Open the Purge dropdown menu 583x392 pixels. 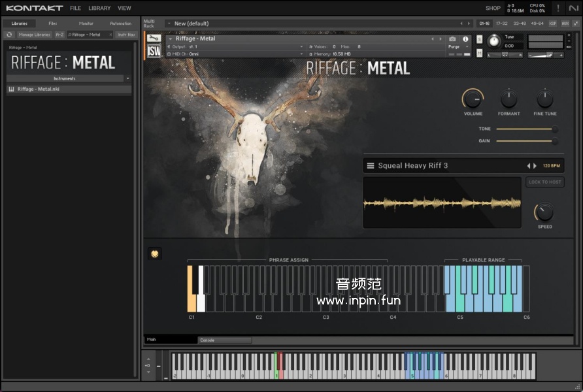pyautogui.click(x=457, y=47)
